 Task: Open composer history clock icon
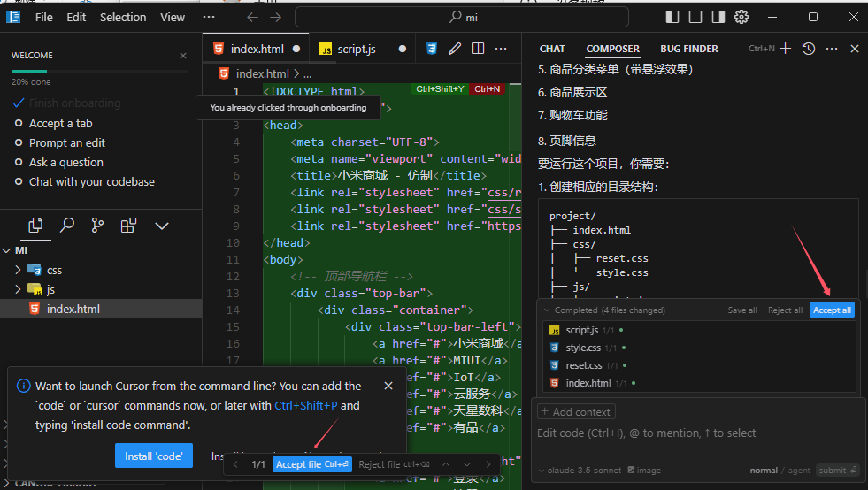point(809,49)
